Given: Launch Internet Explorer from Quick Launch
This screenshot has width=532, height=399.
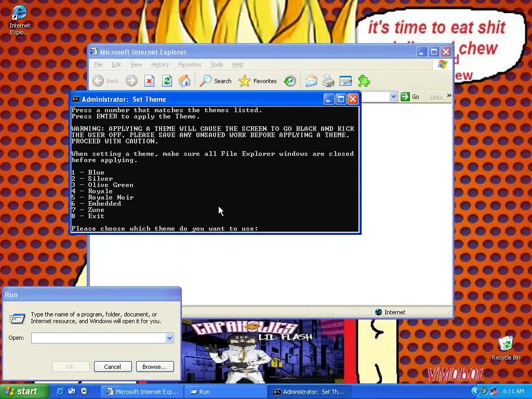Looking at the screenshot, I should [60, 391].
